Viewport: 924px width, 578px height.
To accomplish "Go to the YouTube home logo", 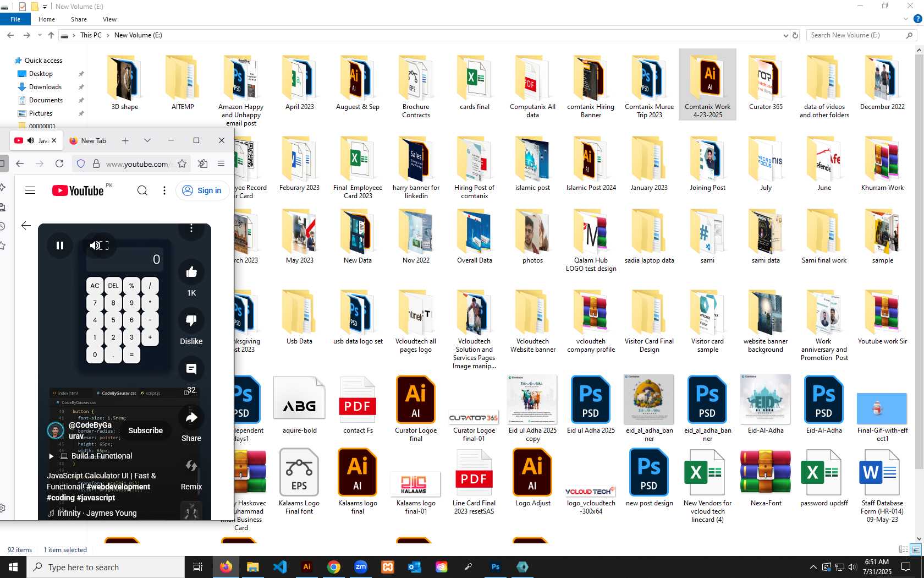I will 78,190.
